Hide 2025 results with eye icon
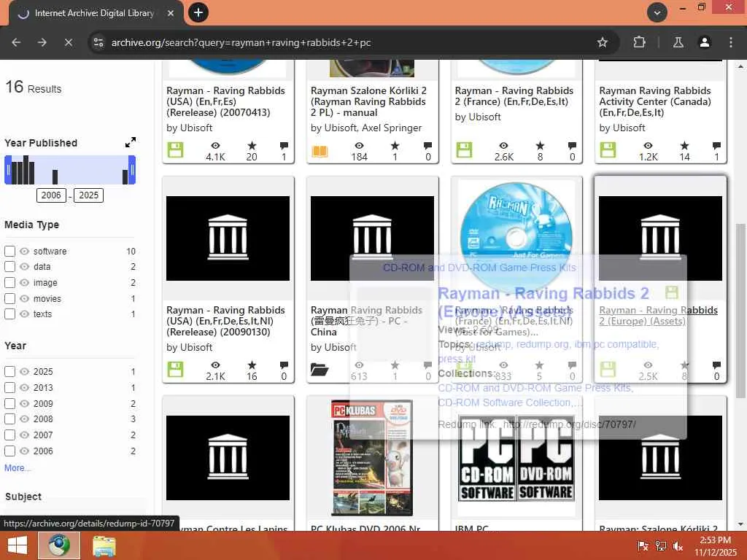Viewport: 747px width, 560px height. tap(24, 371)
